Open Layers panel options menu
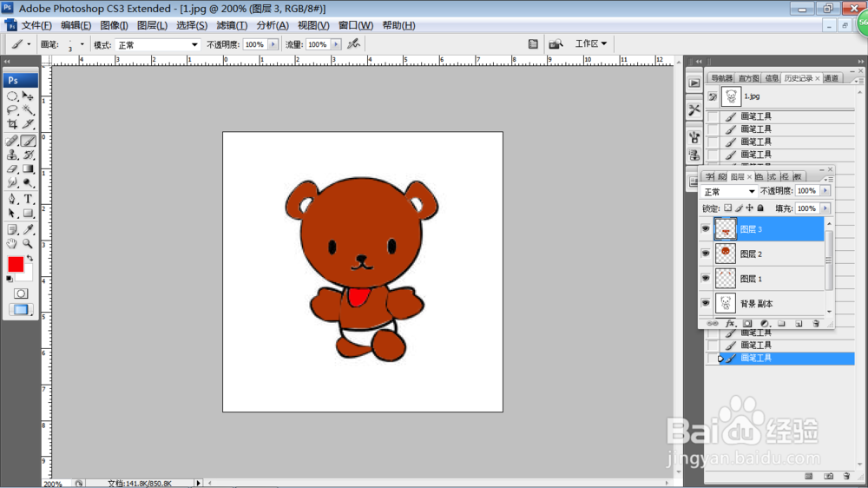Viewport: 868px width, 488px height. click(828, 179)
